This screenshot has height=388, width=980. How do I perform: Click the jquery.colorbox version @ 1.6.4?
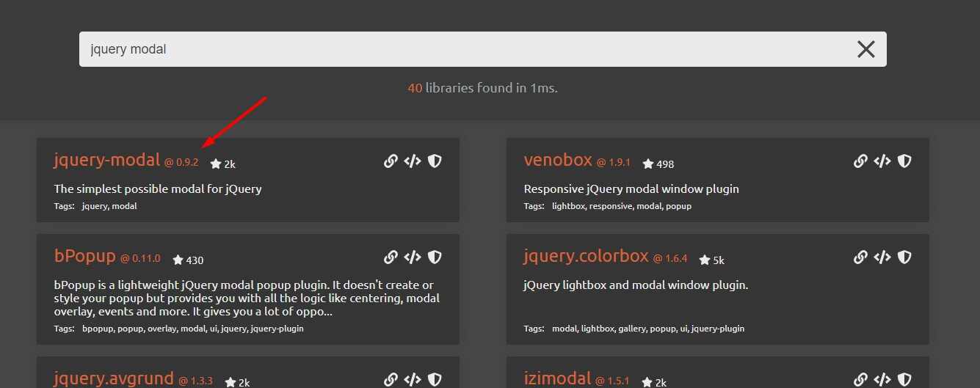[670, 258]
